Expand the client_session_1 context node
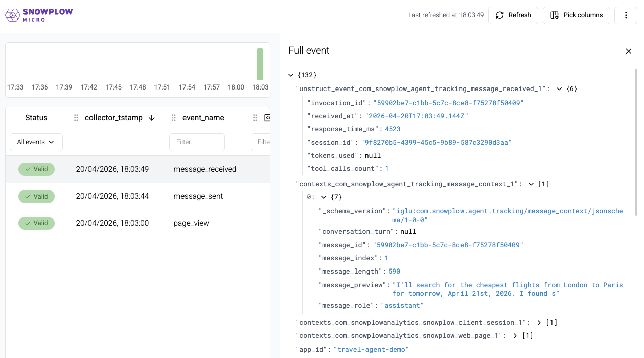This screenshot has width=644, height=358. 539,323
